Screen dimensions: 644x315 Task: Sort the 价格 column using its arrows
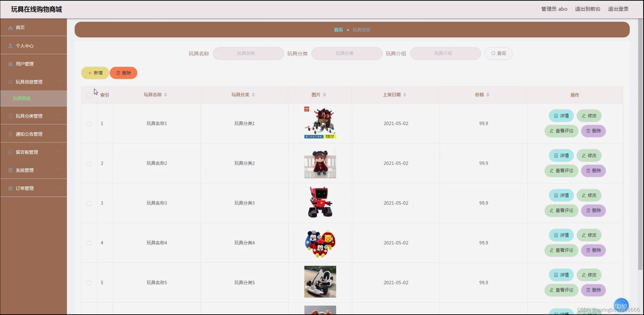488,95
